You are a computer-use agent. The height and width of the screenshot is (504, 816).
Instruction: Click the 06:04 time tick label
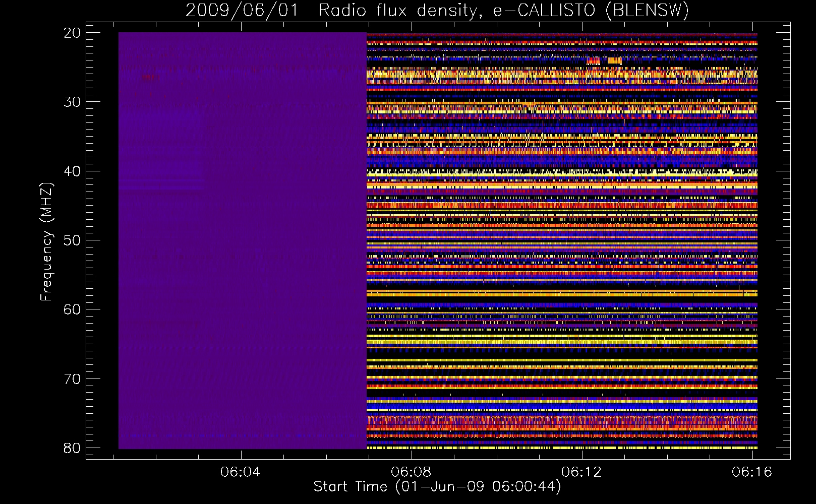click(x=241, y=472)
